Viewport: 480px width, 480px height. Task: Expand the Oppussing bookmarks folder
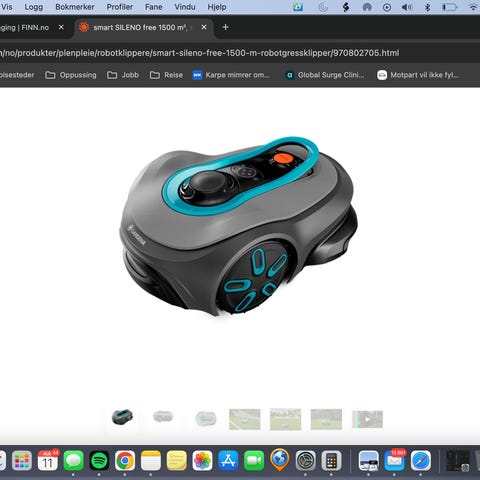click(x=71, y=75)
